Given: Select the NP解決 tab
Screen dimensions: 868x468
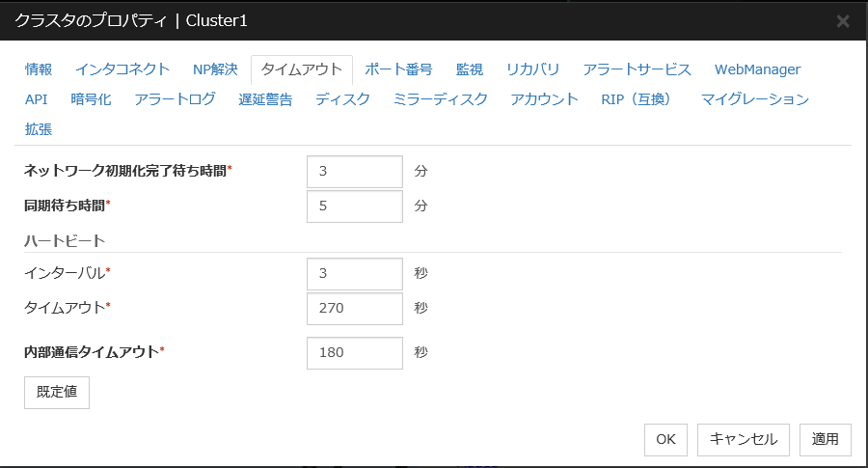Looking at the screenshot, I should (x=215, y=69).
